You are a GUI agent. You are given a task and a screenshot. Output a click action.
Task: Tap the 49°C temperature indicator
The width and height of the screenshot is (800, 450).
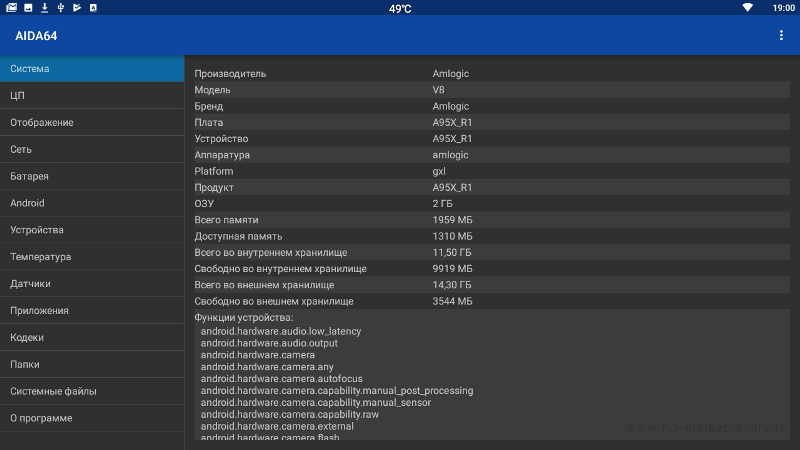click(x=400, y=9)
